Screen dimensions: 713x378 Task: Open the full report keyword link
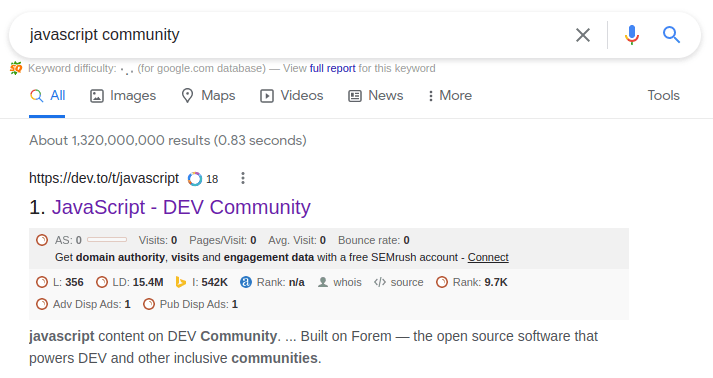point(332,68)
